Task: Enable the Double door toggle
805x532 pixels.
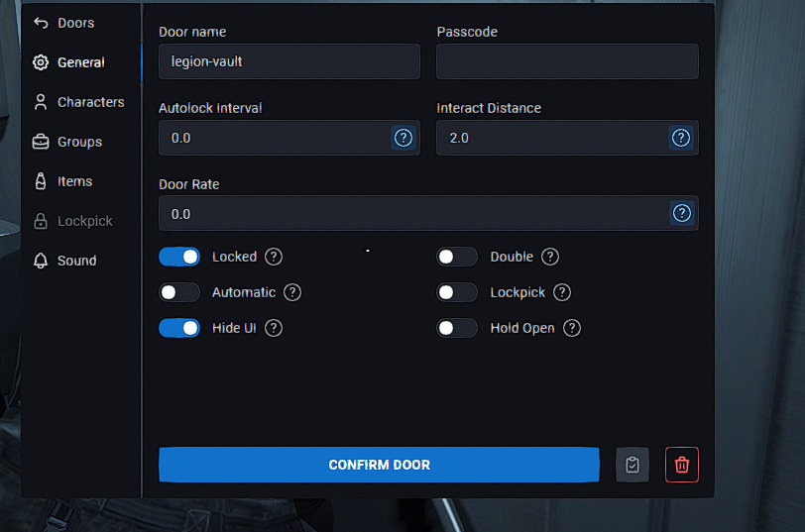Action: coord(457,257)
